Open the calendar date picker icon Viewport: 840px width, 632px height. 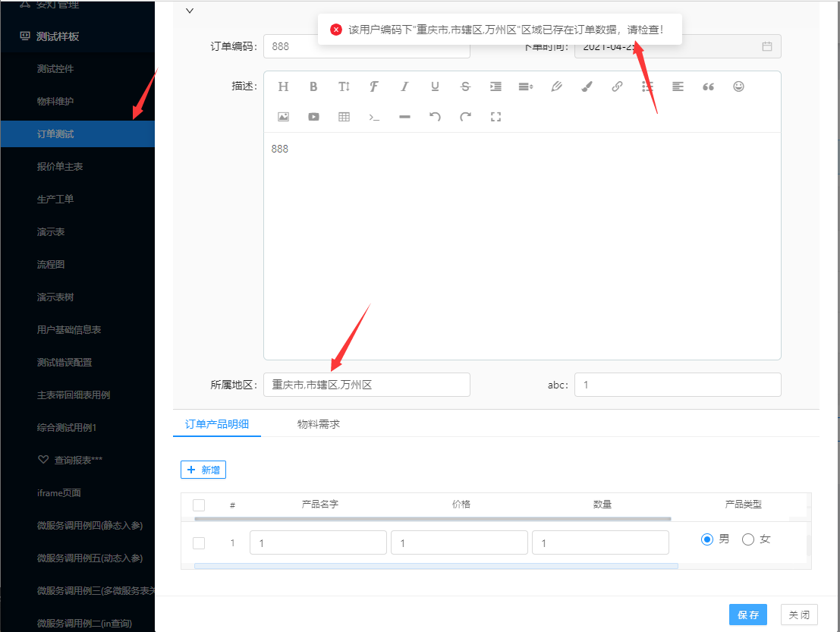pyautogui.click(x=767, y=46)
